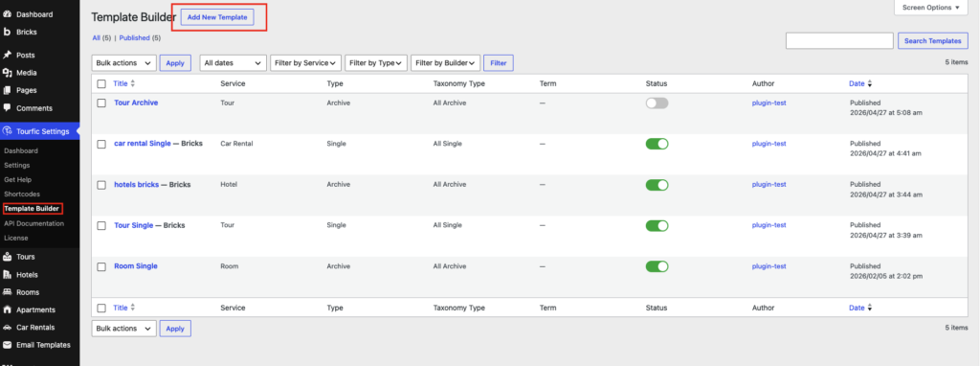Click the Add New Template button
980x366 pixels.
(x=217, y=17)
